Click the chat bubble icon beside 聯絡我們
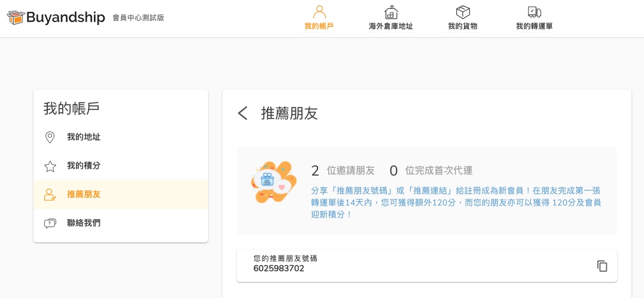This screenshot has width=644, height=298. coord(50,223)
